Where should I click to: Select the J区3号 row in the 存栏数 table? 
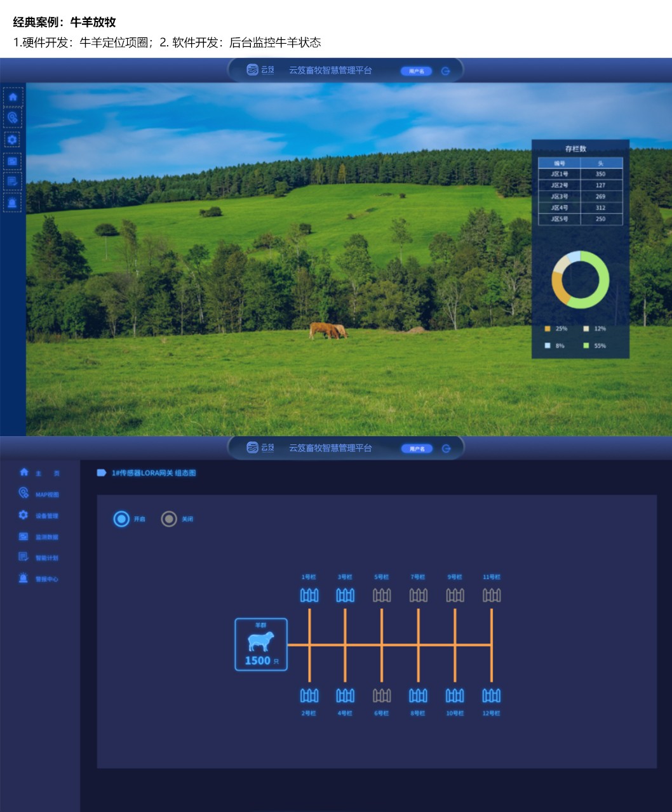pyautogui.click(x=580, y=196)
